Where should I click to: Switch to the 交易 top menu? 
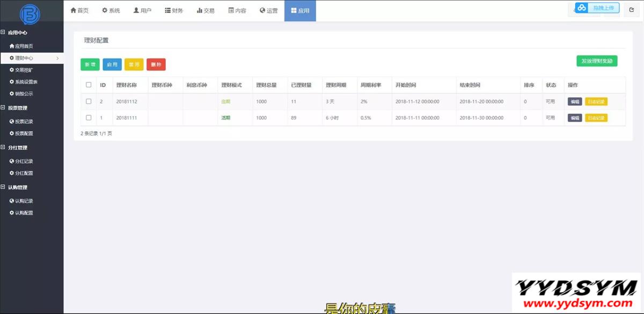click(206, 11)
